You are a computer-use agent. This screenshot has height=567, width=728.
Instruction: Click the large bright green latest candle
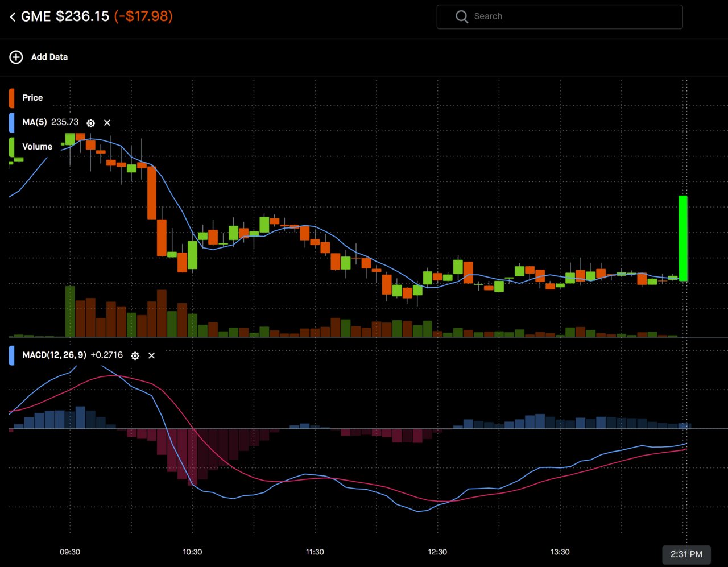pyautogui.click(x=683, y=238)
